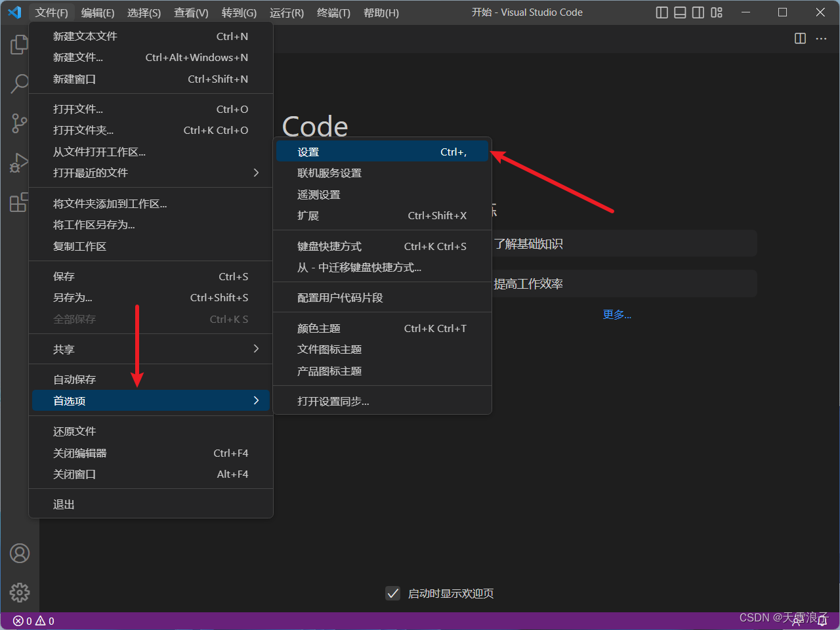
Task: Select 打开设置同步 menu entry
Action: [382, 401]
